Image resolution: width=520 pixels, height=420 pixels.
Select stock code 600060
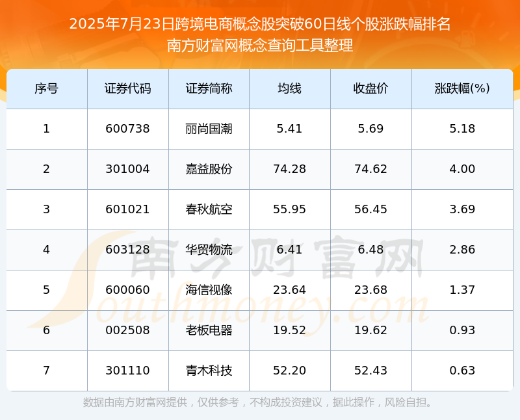[127, 290]
